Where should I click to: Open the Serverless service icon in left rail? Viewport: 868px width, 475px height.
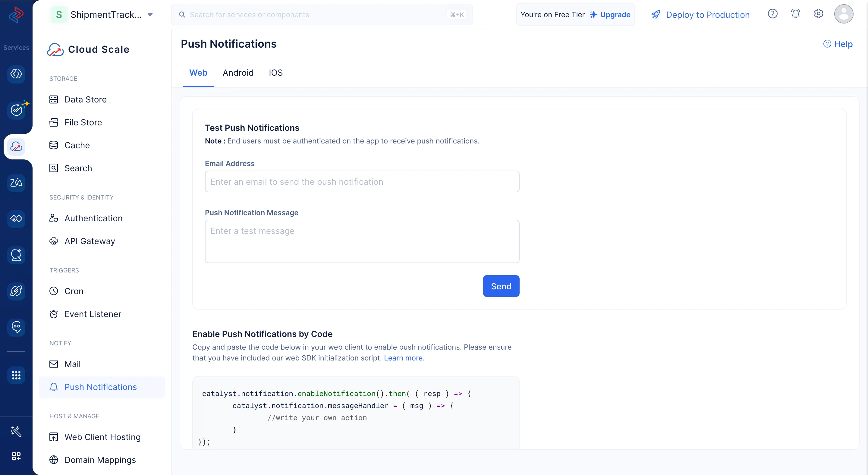coord(16,74)
